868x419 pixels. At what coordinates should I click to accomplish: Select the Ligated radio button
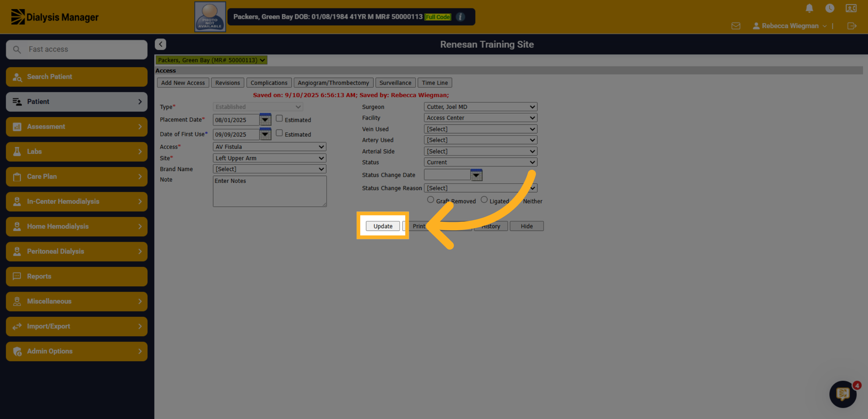[x=484, y=200]
